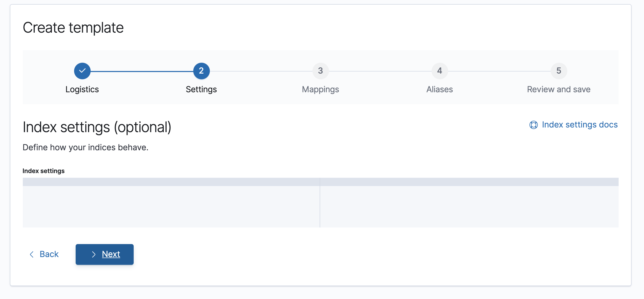Screen dimensions: 644x299
Task: Click the step 2 number circle
Action: 201,71
